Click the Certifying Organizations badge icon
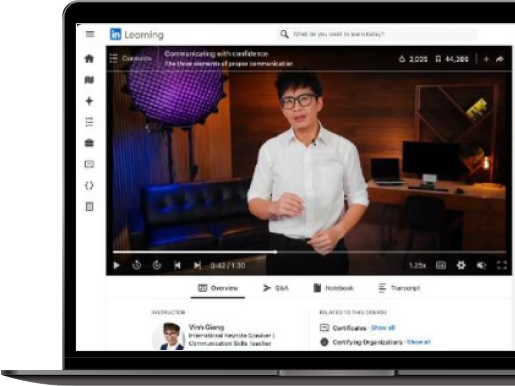 (x=324, y=342)
